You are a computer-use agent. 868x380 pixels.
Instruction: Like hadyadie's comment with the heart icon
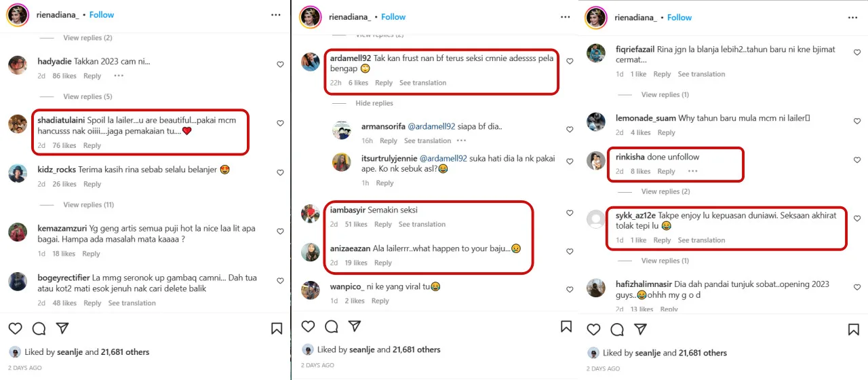click(280, 64)
